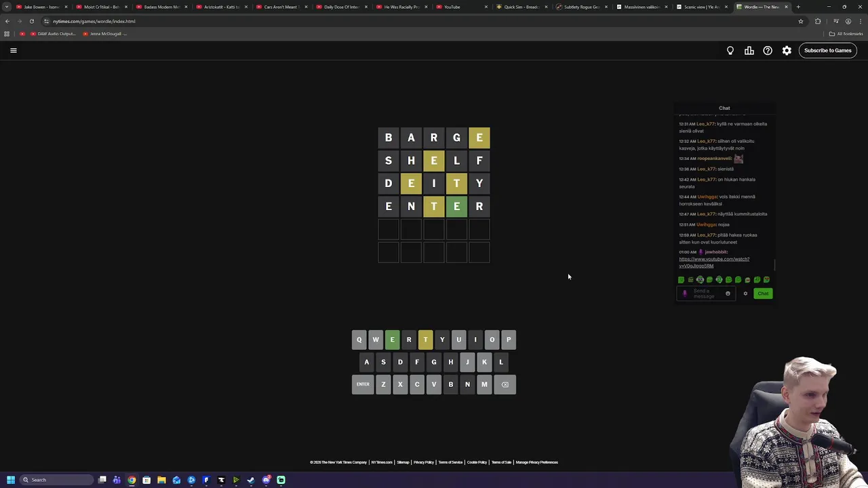Click the chat panel scrollbar

coord(774,266)
